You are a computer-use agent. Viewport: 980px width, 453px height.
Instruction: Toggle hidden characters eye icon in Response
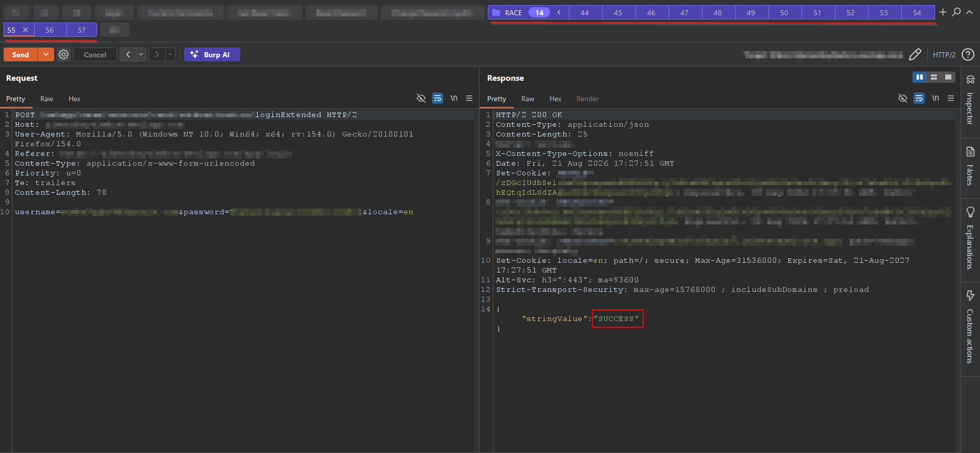903,98
